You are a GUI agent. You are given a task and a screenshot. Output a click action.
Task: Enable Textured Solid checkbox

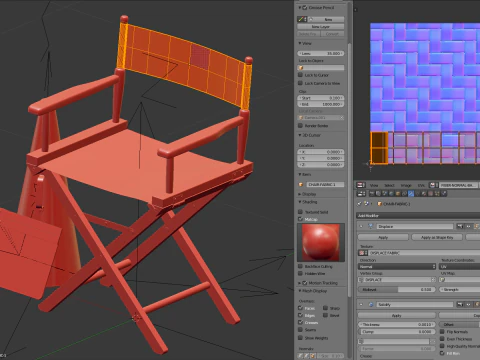pyautogui.click(x=300, y=212)
